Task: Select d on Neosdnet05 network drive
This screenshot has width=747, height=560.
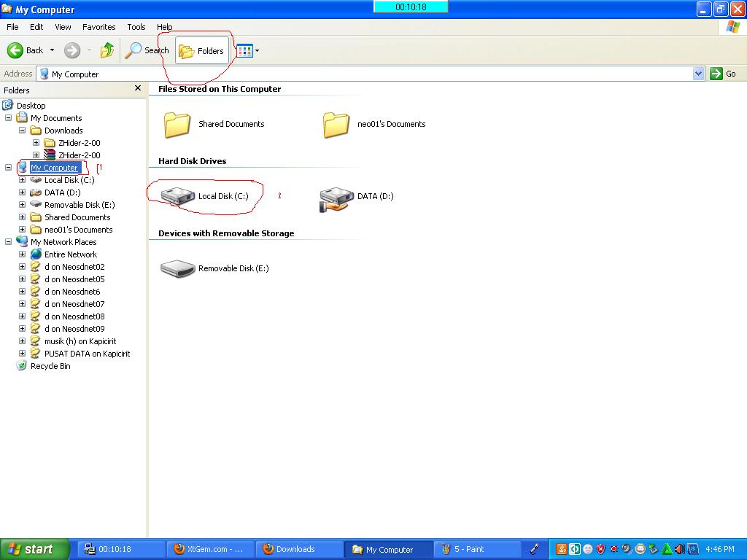Action: [74, 279]
